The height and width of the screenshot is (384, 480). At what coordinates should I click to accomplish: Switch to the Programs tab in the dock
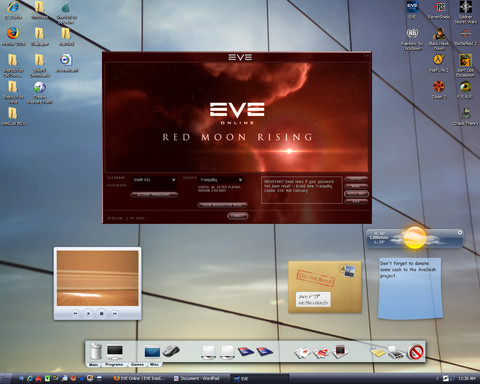114,364
